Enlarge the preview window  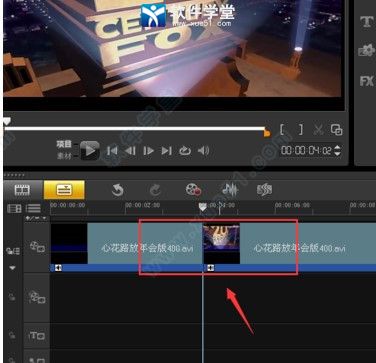click(336, 130)
